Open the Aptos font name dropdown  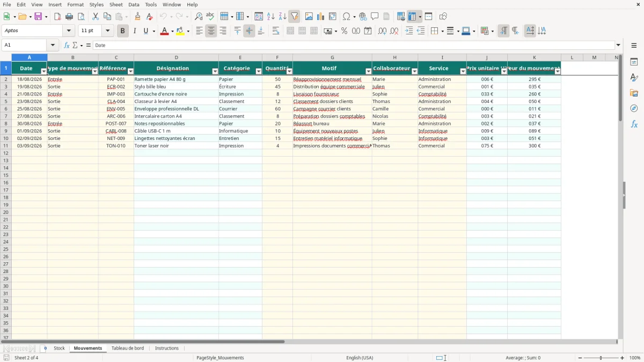[69, 31]
